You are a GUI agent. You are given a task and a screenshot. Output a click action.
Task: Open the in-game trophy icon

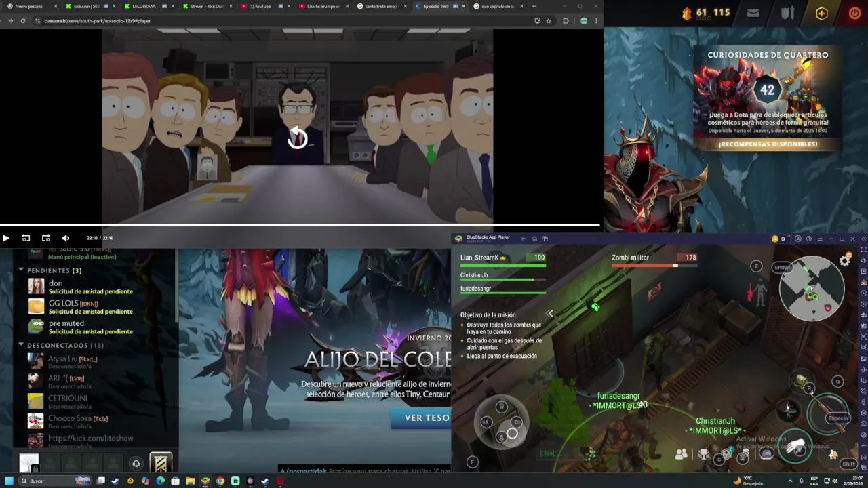coord(704,454)
